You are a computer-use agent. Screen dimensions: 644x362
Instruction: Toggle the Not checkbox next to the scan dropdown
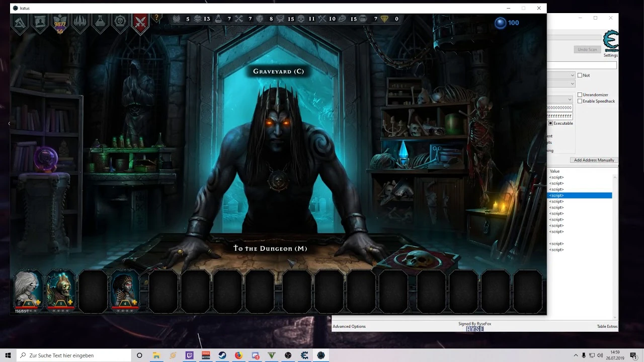click(580, 75)
